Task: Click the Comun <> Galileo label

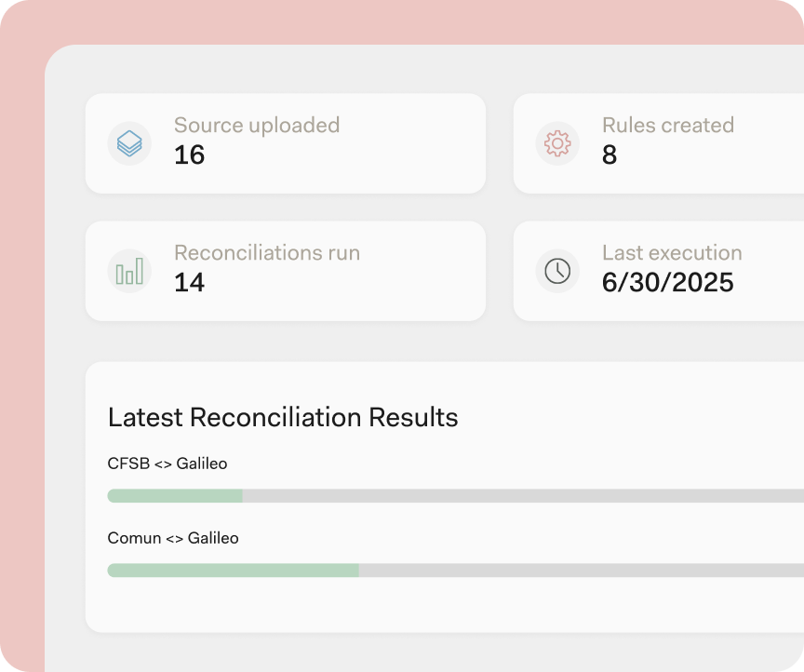Action: pyautogui.click(x=173, y=538)
